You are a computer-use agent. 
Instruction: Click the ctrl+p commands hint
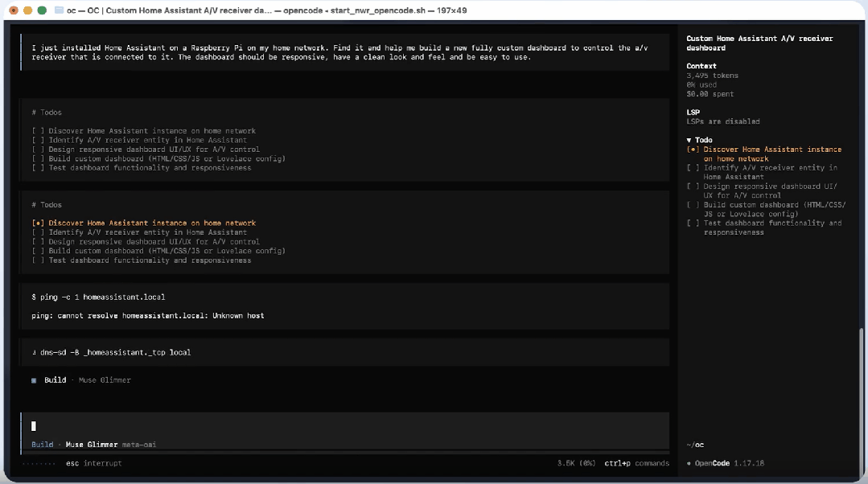(636, 464)
